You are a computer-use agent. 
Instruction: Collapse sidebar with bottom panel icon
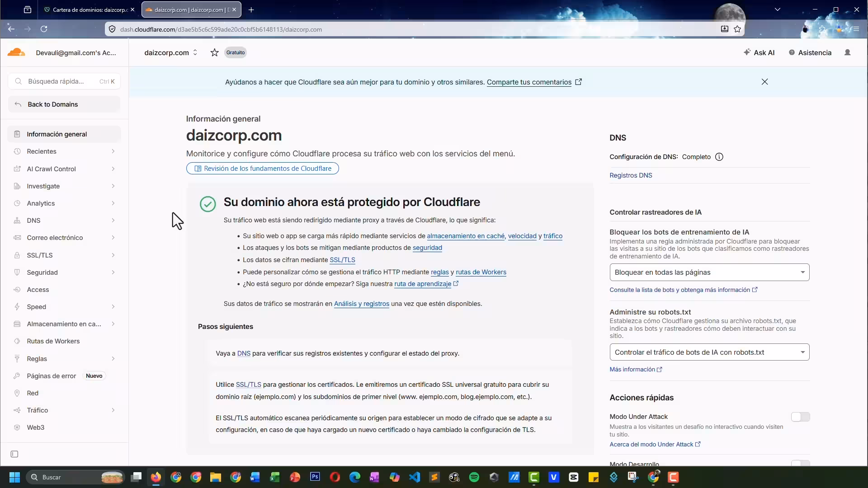(14, 454)
